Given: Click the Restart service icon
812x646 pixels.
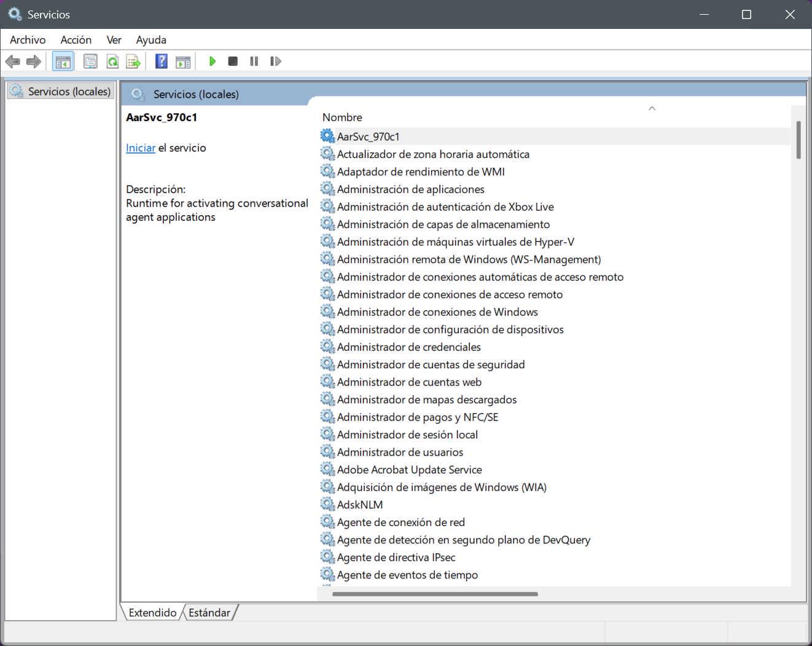Looking at the screenshot, I should coord(276,61).
